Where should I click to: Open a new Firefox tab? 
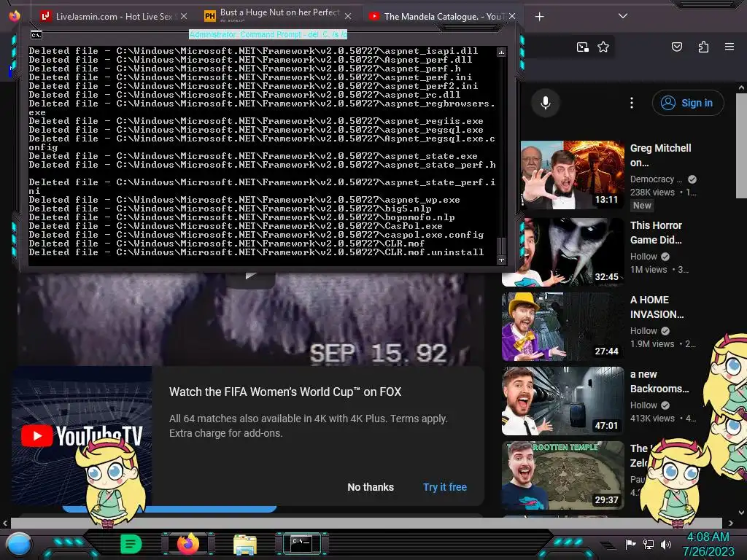click(539, 17)
